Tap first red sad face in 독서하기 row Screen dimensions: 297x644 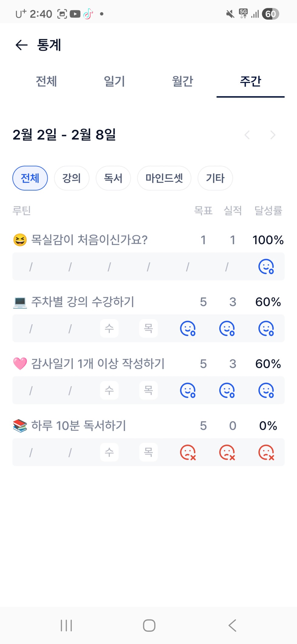[x=188, y=453]
